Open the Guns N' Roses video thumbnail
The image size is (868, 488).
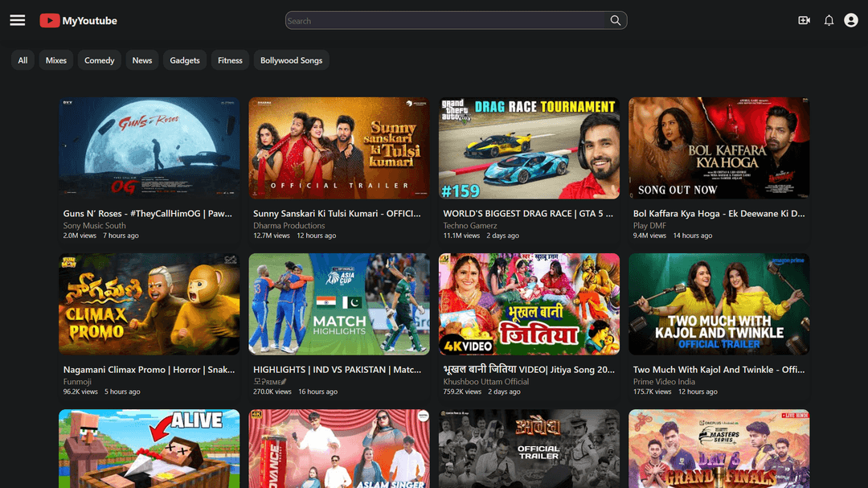coord(149,148)
